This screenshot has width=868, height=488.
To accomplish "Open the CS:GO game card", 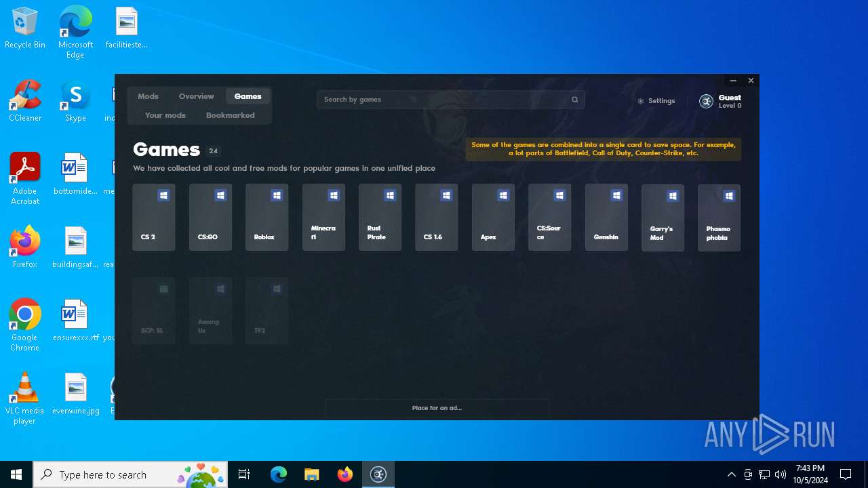I will (210, 218).
